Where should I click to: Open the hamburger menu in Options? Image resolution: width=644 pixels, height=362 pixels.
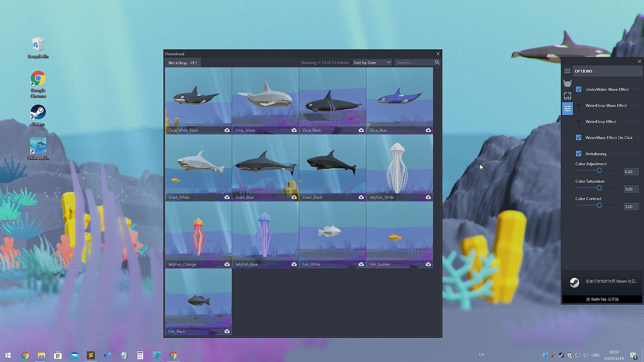(567, 71)
